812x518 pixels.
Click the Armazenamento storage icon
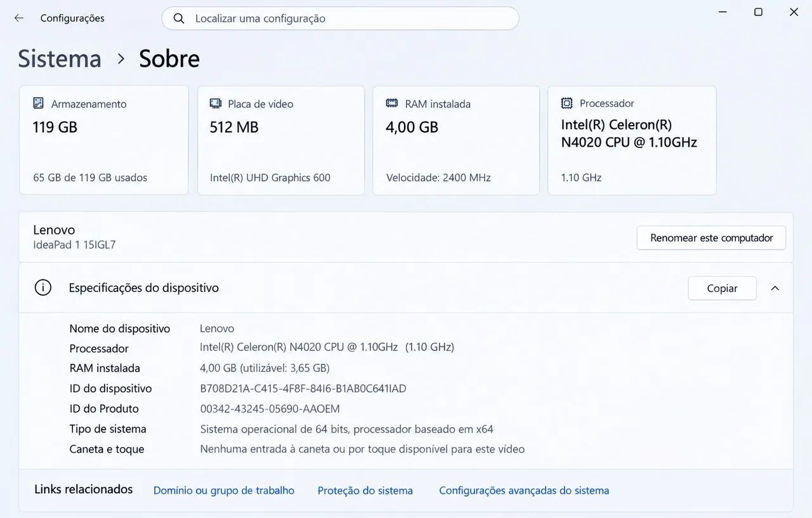click(39, 103)
